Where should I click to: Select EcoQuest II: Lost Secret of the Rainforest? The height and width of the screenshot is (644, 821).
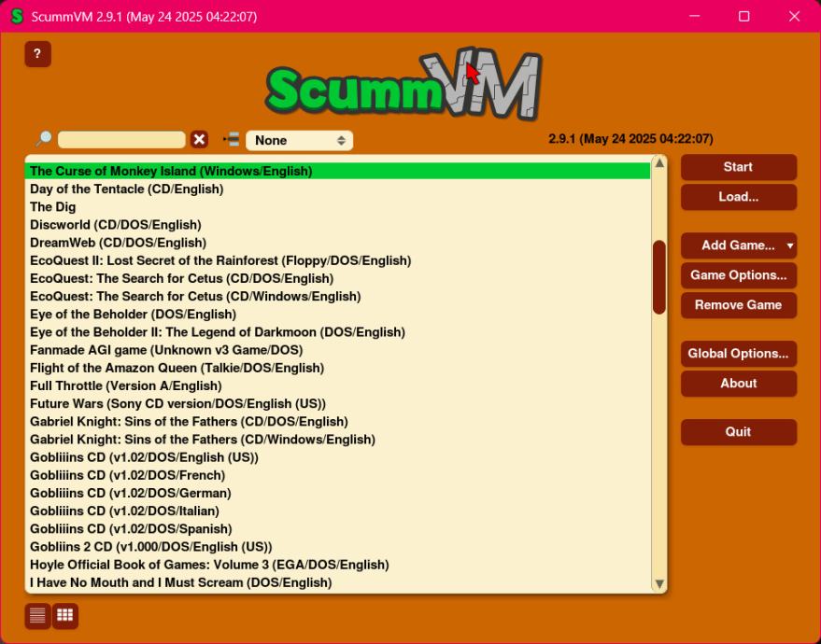[x=337, y=260]
